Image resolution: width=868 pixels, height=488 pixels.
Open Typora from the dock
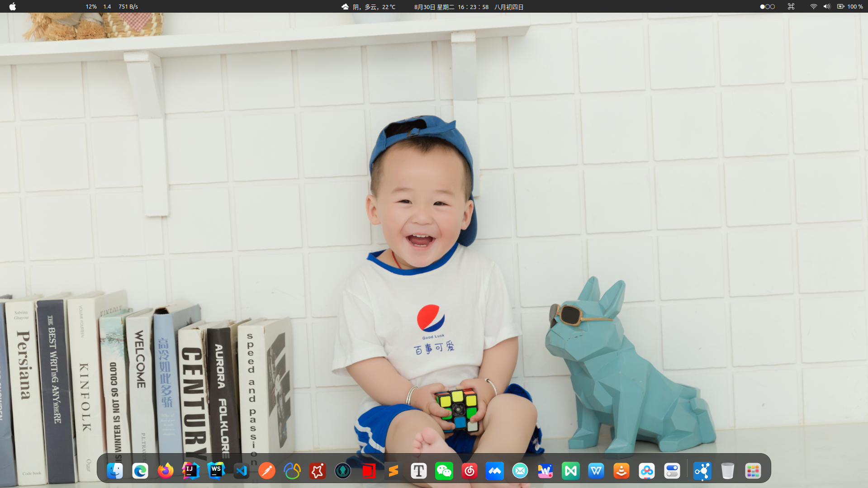[419, 471]
